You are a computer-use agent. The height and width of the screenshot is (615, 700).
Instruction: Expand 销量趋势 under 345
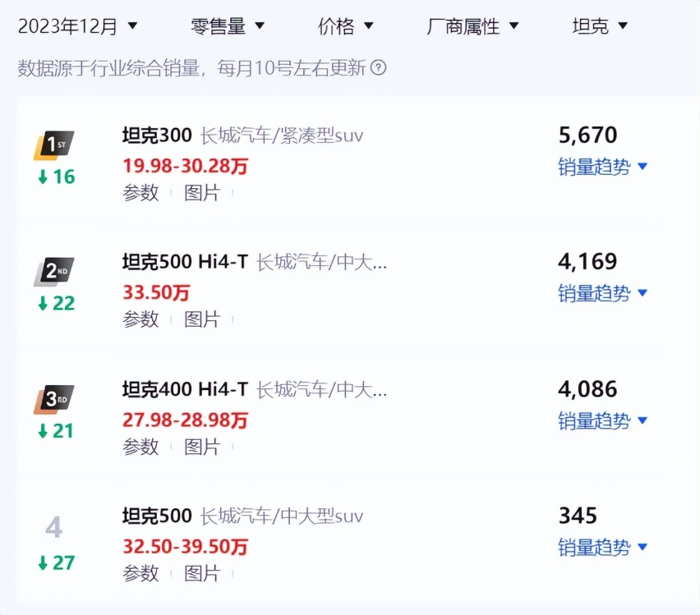(x=602, y=548)
